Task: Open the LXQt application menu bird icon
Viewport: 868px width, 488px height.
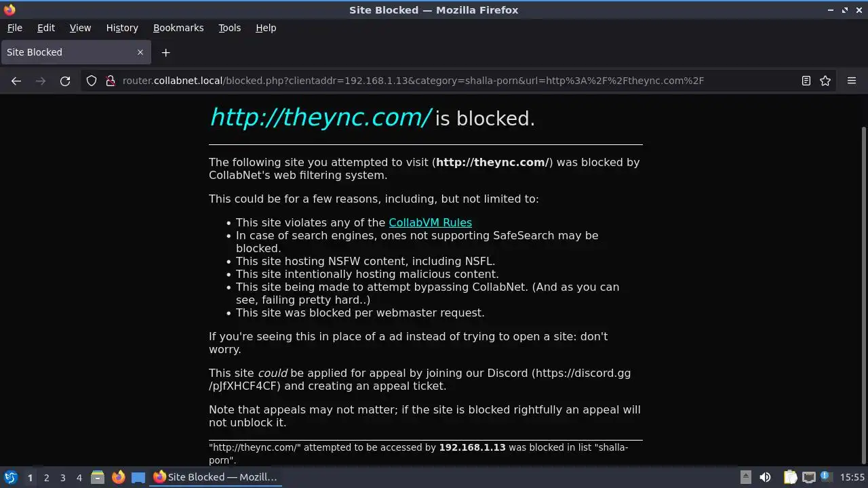Action: 10,477
